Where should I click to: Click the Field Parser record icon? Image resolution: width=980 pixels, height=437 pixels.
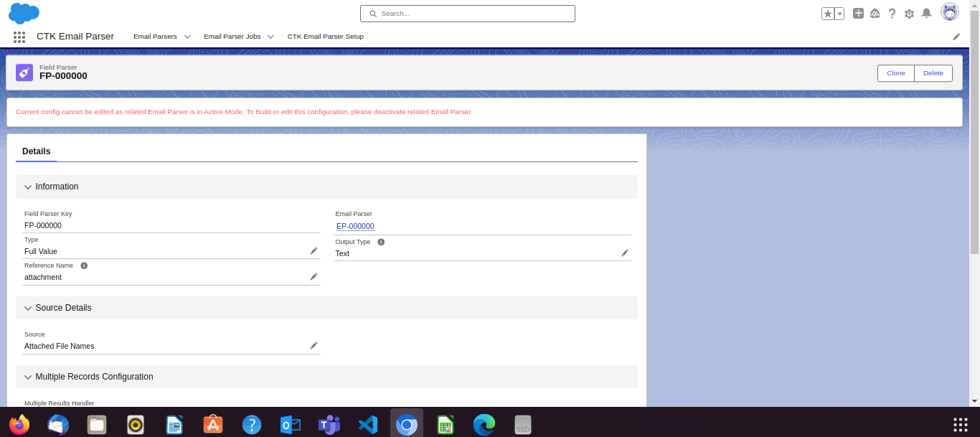tap(24, 72)
